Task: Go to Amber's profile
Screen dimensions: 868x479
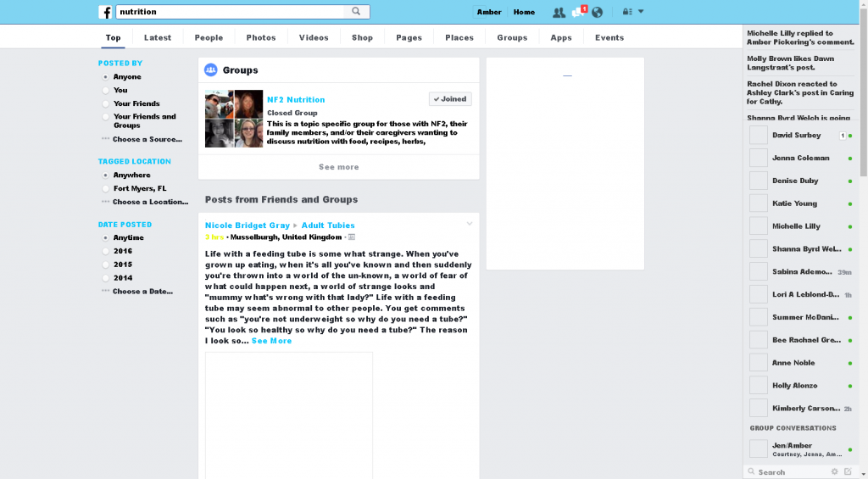Action: pos(489,12)
